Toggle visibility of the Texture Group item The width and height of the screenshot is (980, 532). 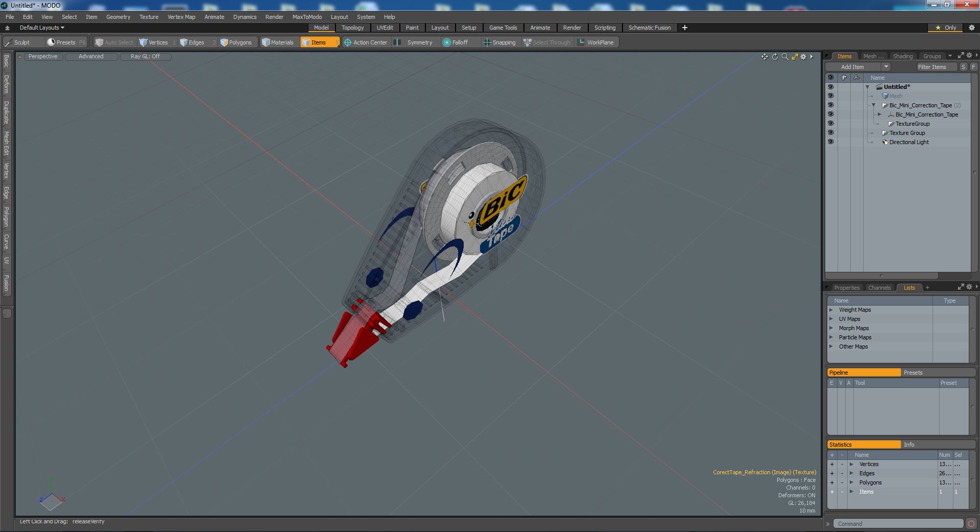(830, 133)
